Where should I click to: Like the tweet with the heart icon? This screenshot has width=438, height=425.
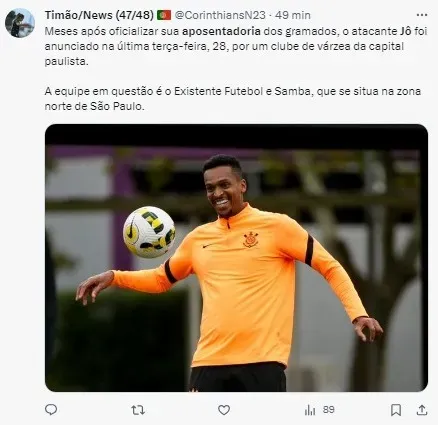(x=224, y=410)
